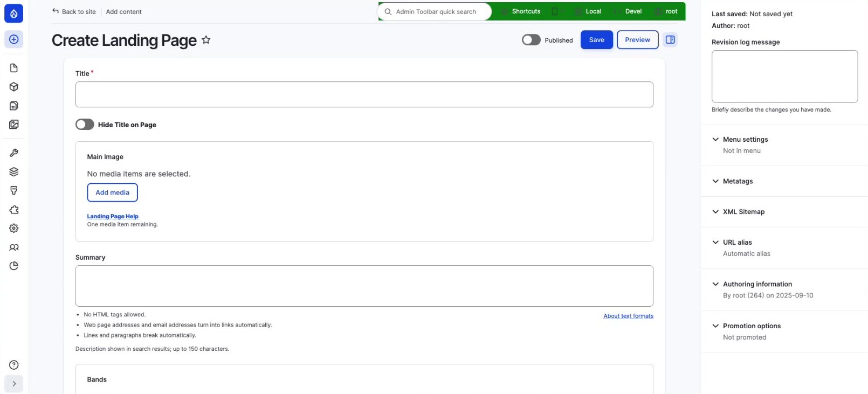This screenshot has width=868, height=394.
Task: Open the Landing Page Help link
Action: point(113,216)
